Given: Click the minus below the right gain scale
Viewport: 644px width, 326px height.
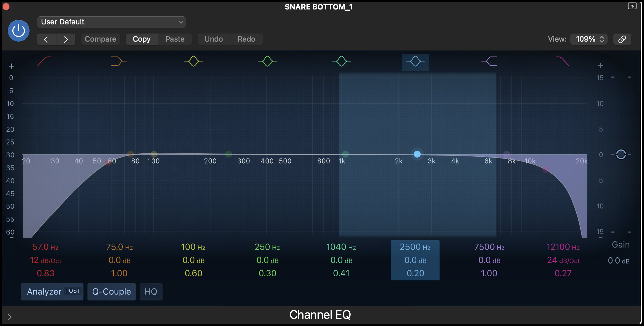Looking at the screenshot, I should [601, 238].
